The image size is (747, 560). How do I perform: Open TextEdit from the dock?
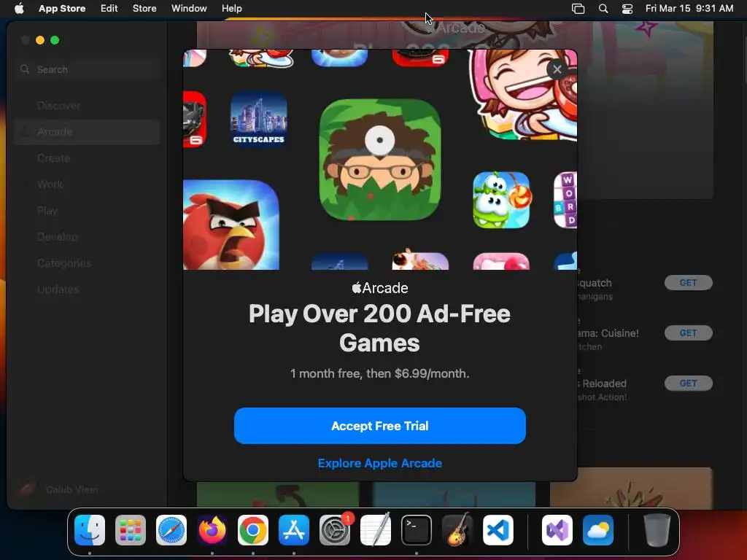376,530
